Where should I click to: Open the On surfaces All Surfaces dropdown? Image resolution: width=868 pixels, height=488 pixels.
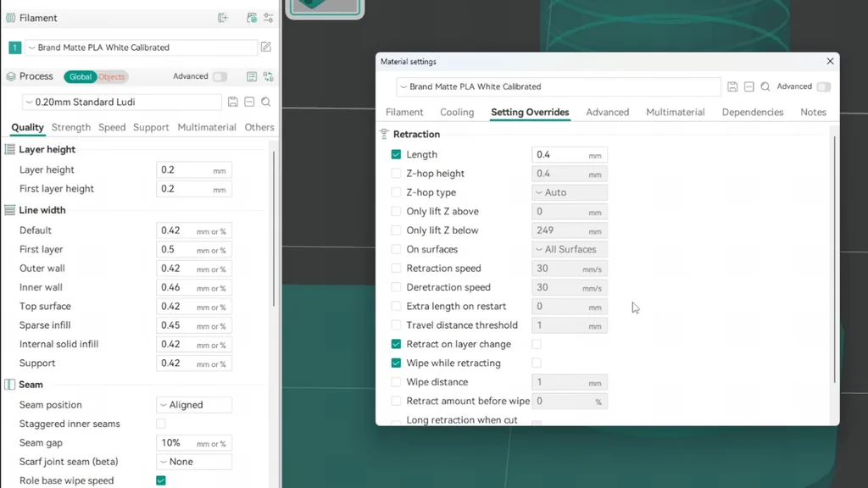click(569, 250)
